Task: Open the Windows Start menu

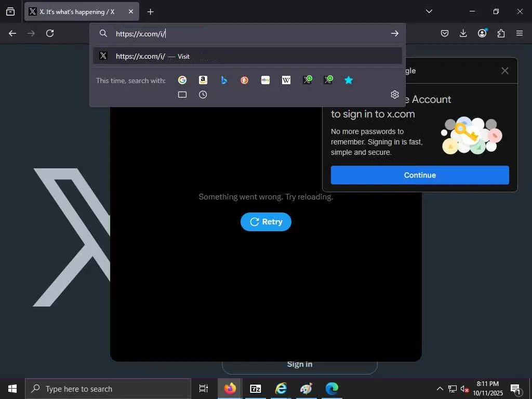Action: (12, 389)
